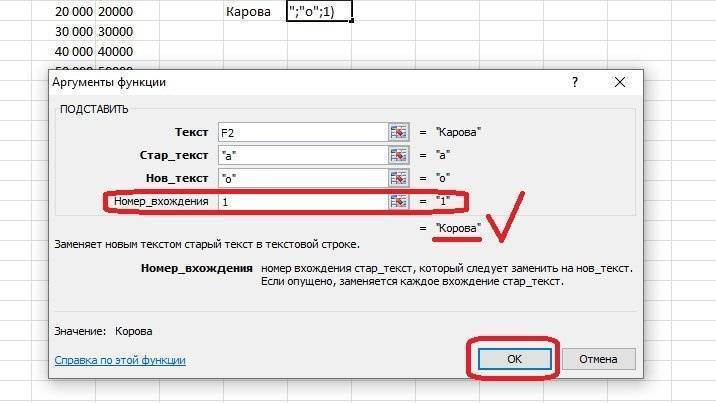
Task: Click the "Карова" evaluated Текст value
Action: coord(458,132)
